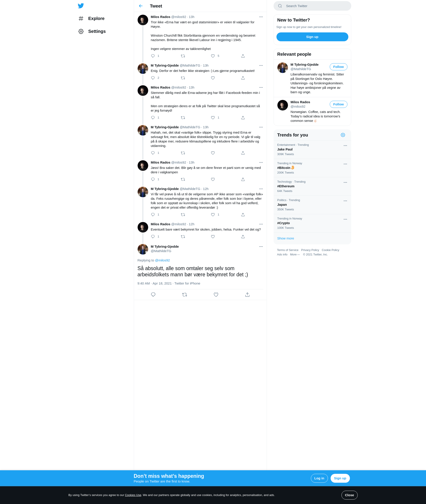Click the Search Twitter field
Image resolution: width=426 pixels, height=504 pixels.
(312, 6)
